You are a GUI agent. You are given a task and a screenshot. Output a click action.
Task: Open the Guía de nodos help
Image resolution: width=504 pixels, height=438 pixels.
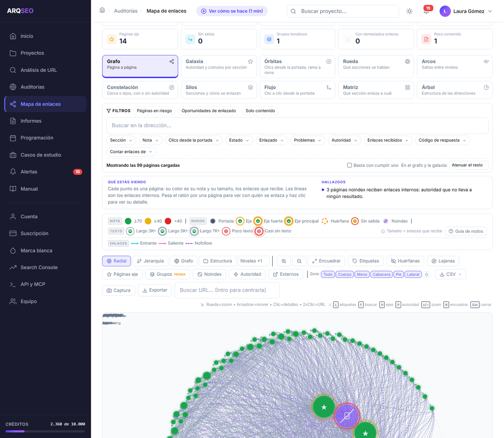tap(466, 231)
